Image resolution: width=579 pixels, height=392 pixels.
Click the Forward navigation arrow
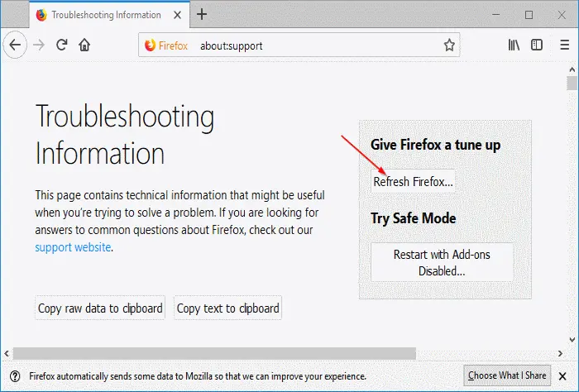tap(39, 45)
